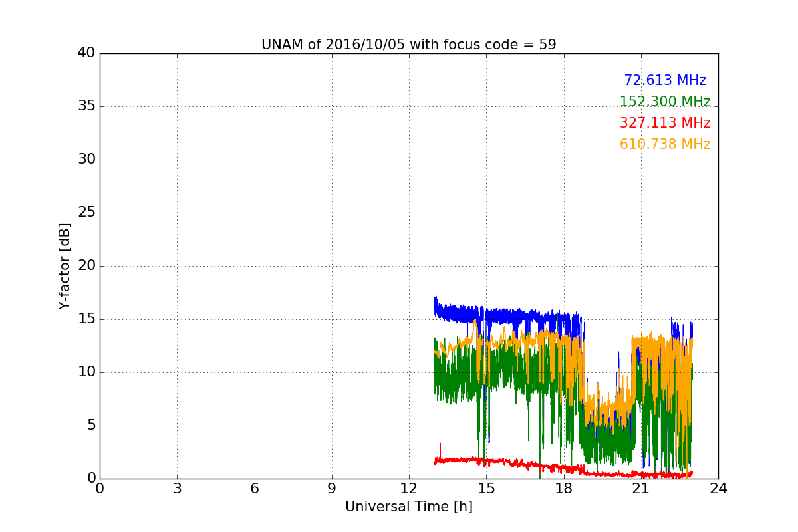
Task: Select the 72.613 MHz legend label
Action: (x=665, y=80)
